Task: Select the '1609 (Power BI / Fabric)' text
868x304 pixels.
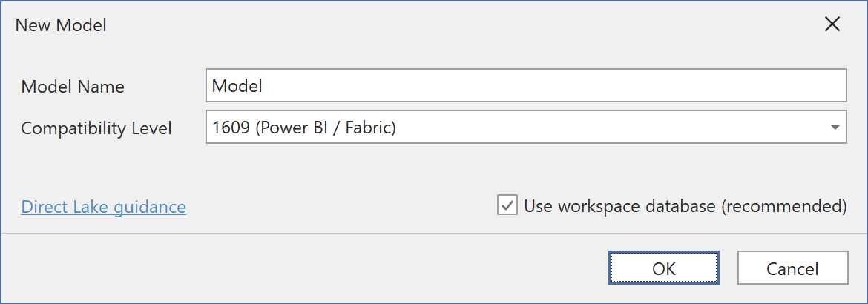Action: click(x=304, y=128)
